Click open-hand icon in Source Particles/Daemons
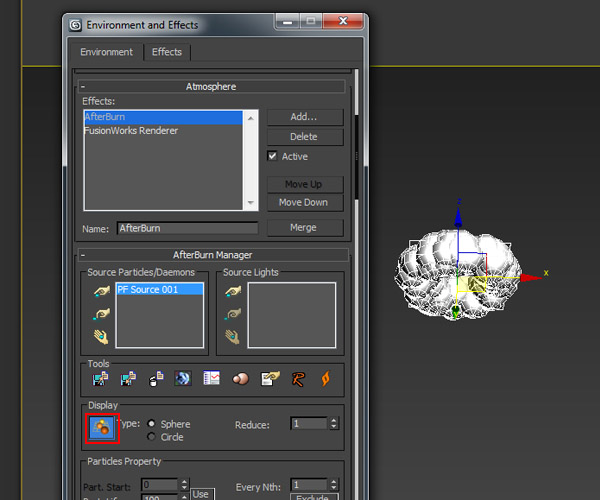The width and height of the screenshot is (600, 500). tap(101, 337)
